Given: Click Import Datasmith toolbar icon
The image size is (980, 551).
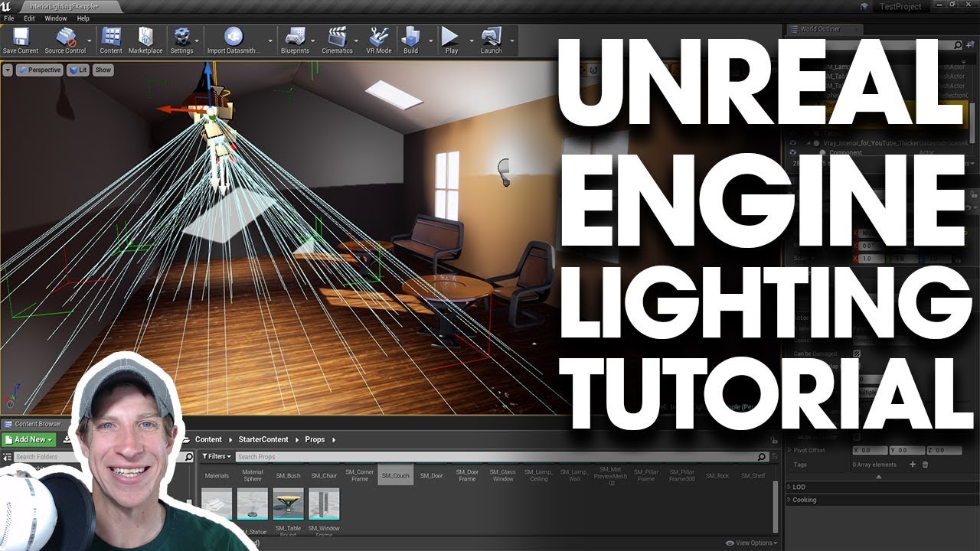Looking at the screenshot, I should (x=234, y=41).
